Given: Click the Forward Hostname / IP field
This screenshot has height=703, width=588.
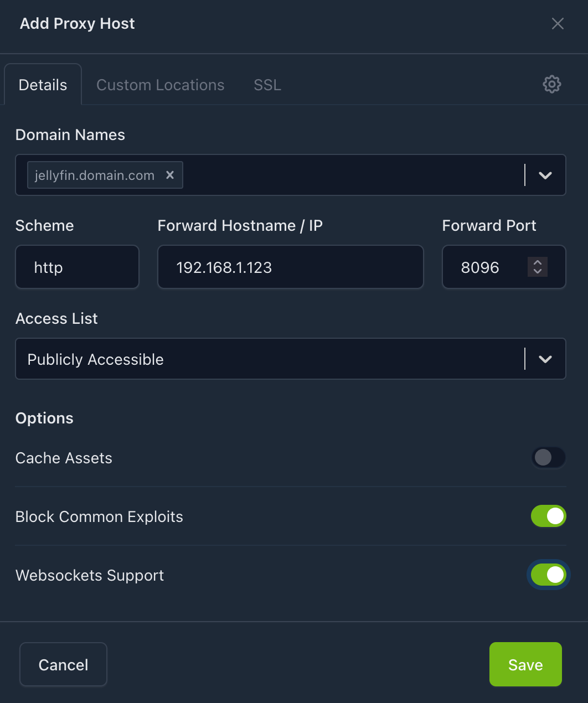Looking at the screenshot, I should 290,267.
